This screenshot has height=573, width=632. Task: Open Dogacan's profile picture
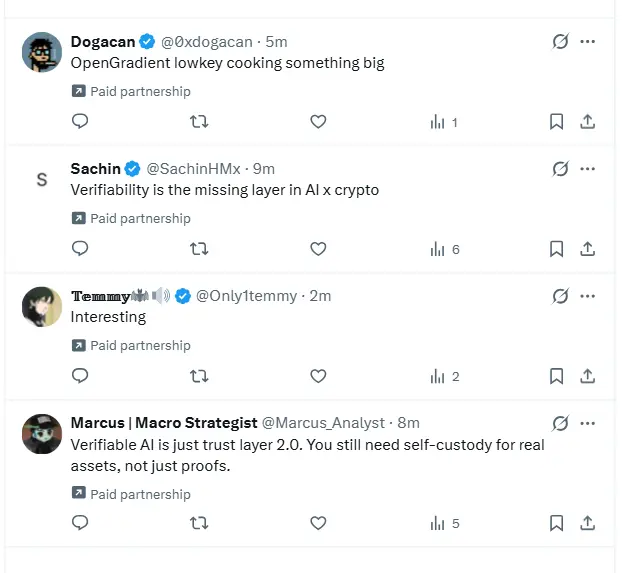(x=41, y=52)
